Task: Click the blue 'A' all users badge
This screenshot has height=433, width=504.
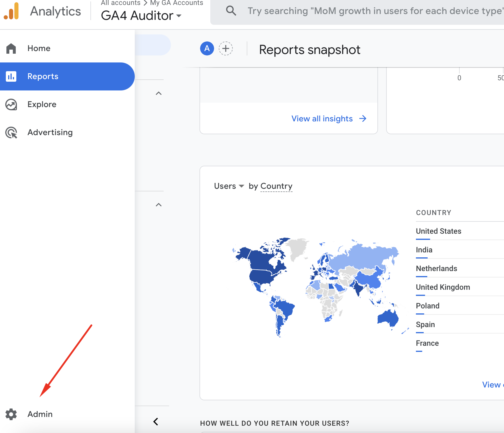Action: (207, 48)
